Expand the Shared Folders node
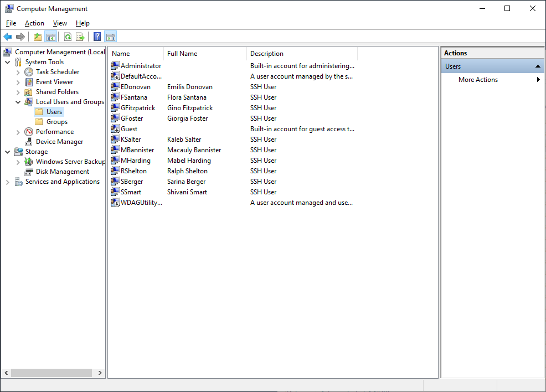This screenshot has width=546, height=392. click(18, 92)
